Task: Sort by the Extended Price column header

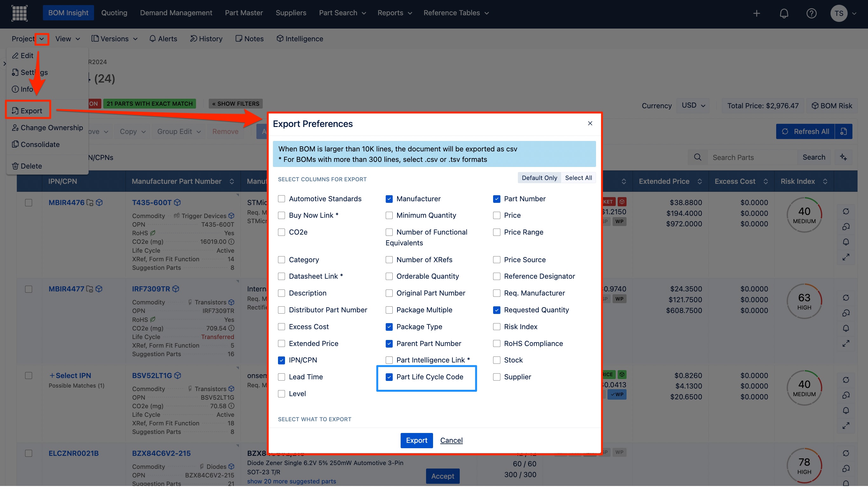Action: point(670,181)
